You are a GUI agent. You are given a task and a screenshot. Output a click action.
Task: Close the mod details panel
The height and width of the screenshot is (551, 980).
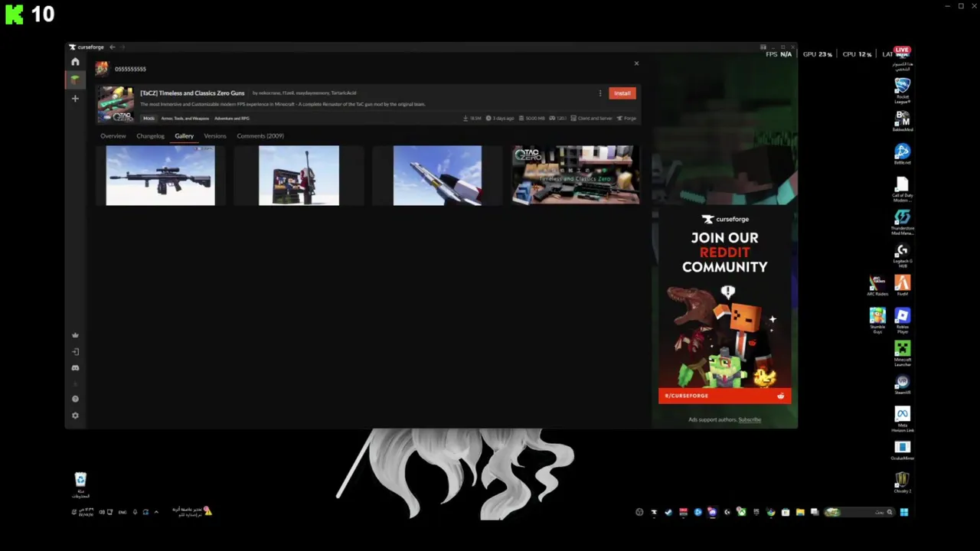click(x=636, y=64)
